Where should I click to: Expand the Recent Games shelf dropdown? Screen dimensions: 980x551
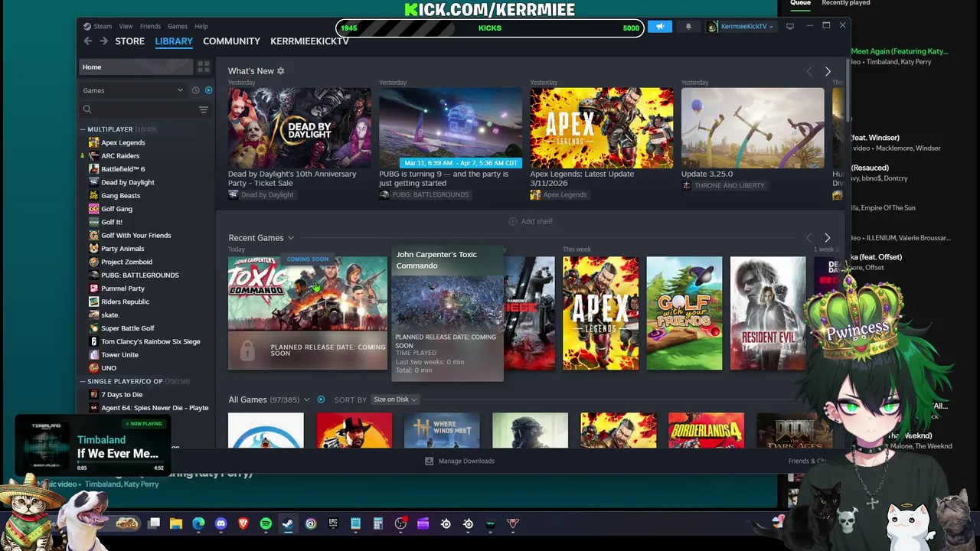[x=291, y=238]
